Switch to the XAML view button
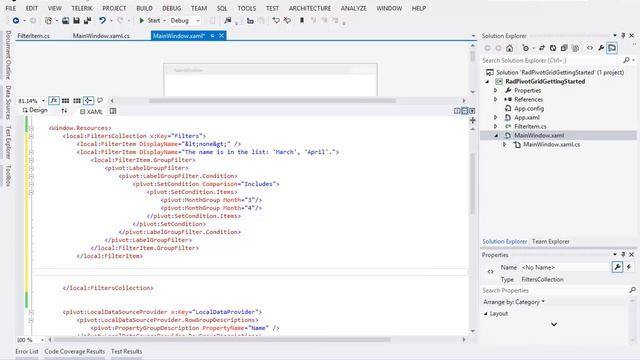Screen dimensions: 640x360 [x=91, y=111]
